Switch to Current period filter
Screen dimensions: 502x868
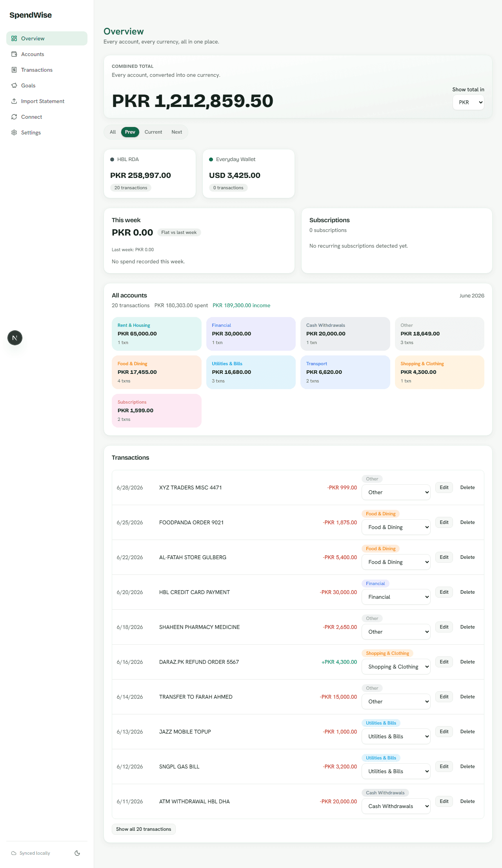[x=153, y=132]
